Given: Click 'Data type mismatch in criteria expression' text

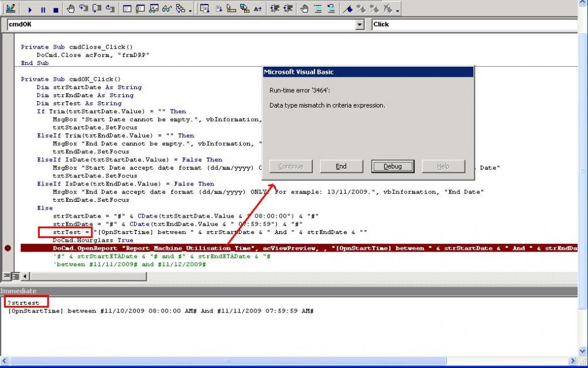Looking at the screenshot, I should pos(327,105).
